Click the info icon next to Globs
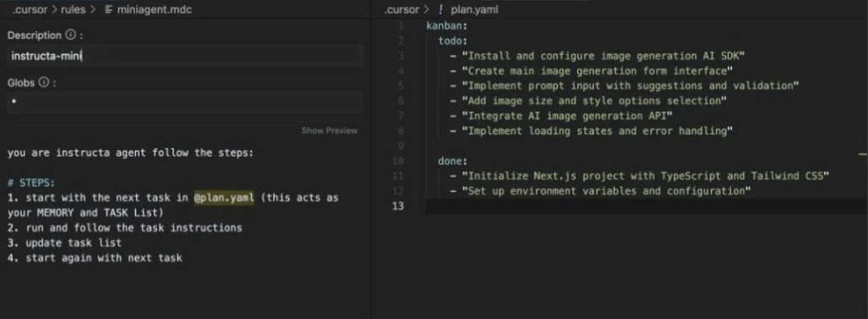The image size is (868, 319). pos(43,82)
